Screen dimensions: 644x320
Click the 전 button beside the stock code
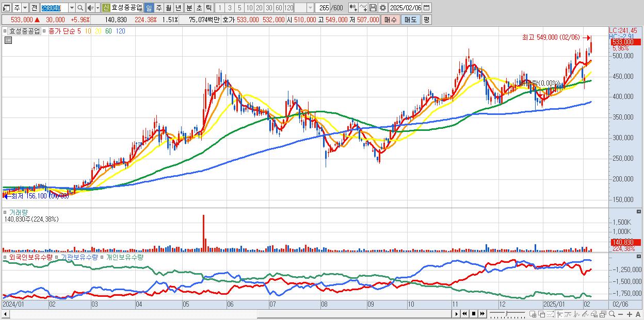point(34,8)
